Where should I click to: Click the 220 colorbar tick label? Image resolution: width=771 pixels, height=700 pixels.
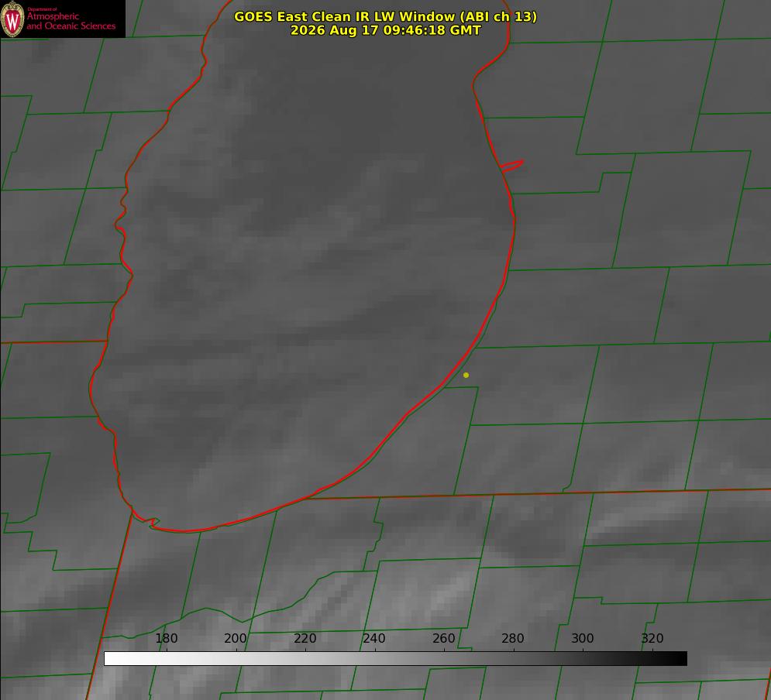tap(305, 638)
